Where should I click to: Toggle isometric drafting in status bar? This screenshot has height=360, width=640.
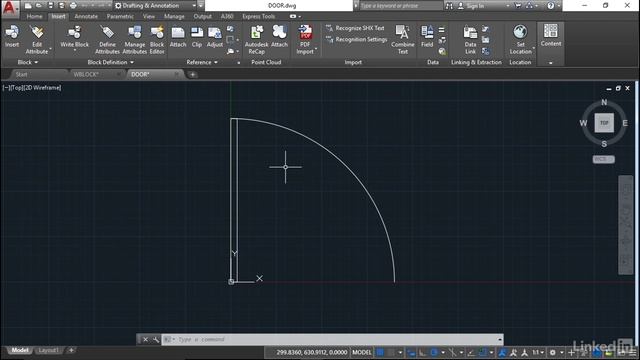click(x=453, y=352)
